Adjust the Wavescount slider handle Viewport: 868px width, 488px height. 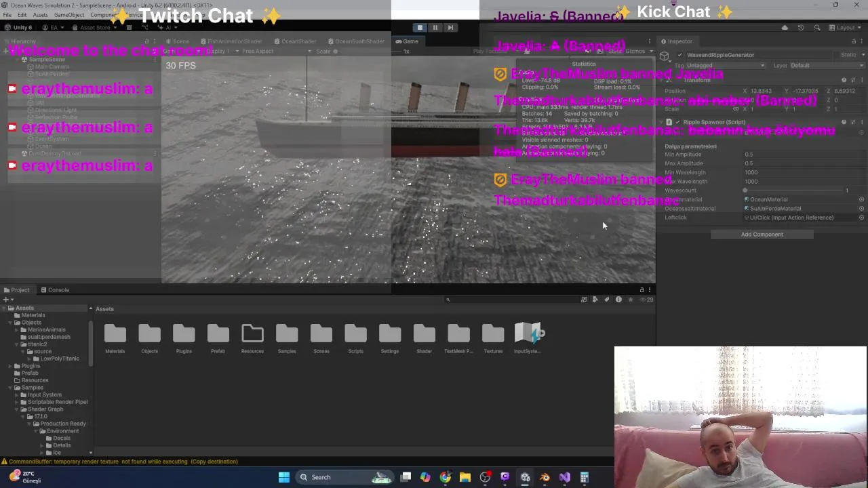point(745,190)
